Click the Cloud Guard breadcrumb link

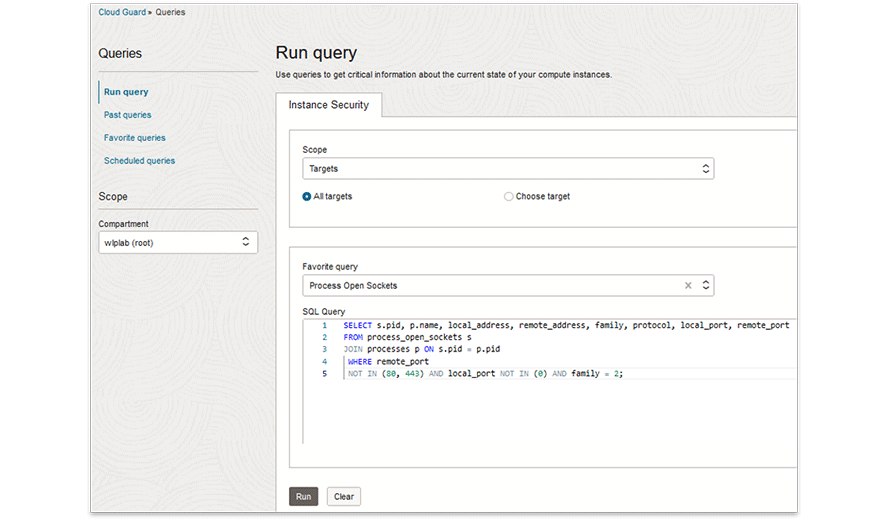121,12
